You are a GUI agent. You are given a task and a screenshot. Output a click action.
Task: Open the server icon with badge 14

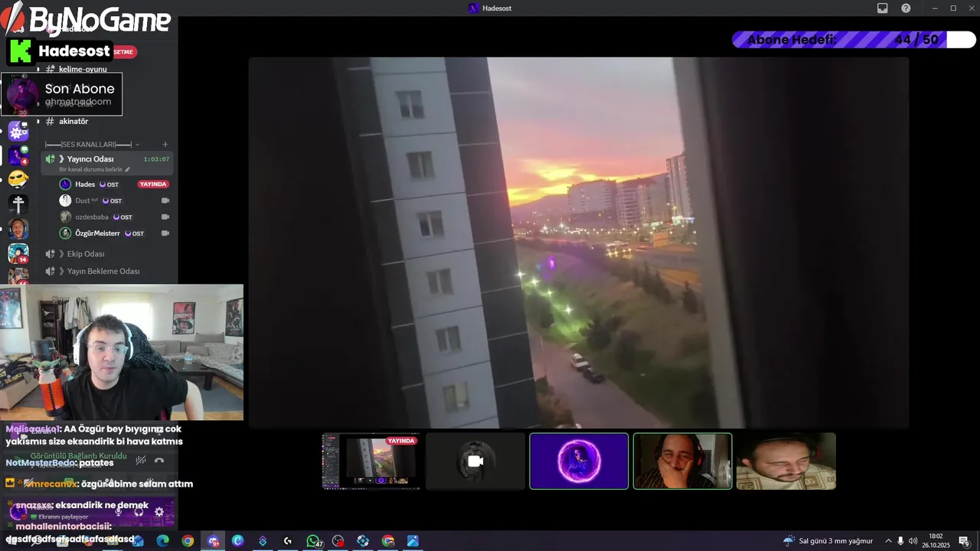click(18, 253)
